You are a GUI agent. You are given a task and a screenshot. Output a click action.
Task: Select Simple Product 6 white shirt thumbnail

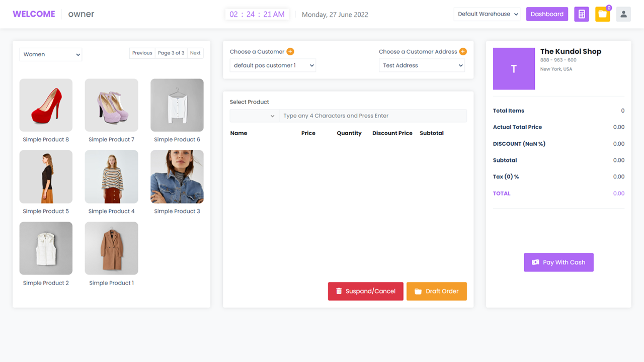tap(177, 105)
